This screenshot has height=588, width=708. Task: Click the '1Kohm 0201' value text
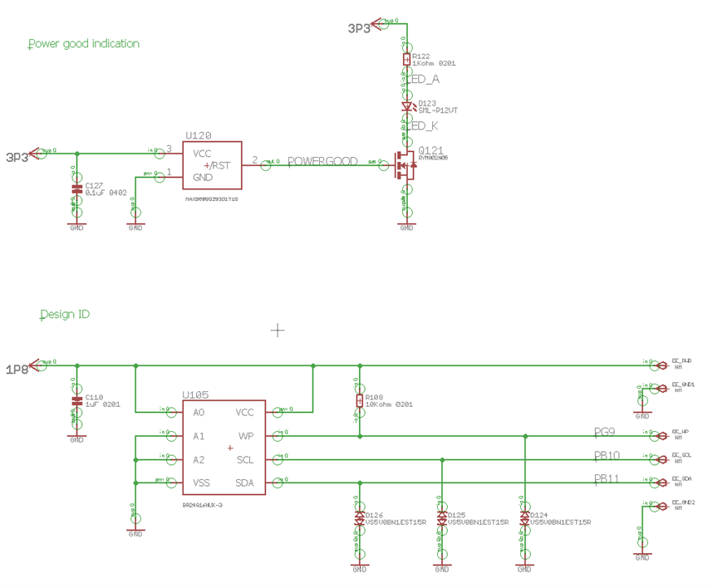434,64
